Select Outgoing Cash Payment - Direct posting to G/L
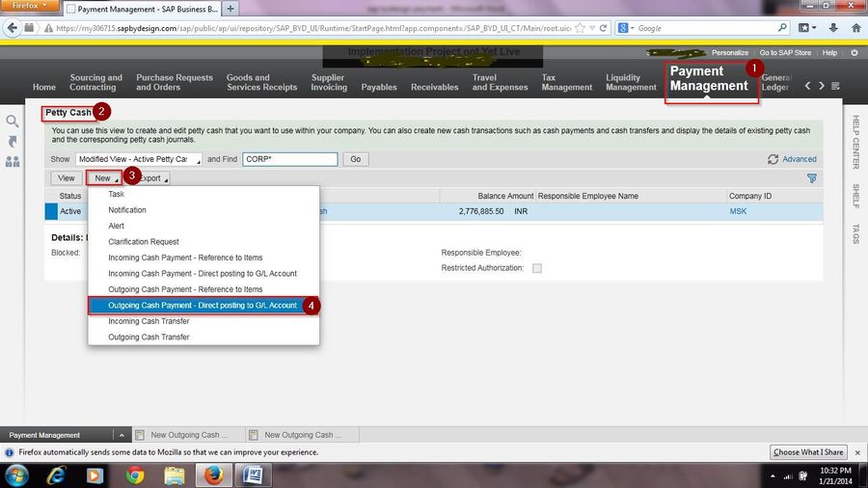This screenshot has width=868, height=488. (x=203, y=306)
